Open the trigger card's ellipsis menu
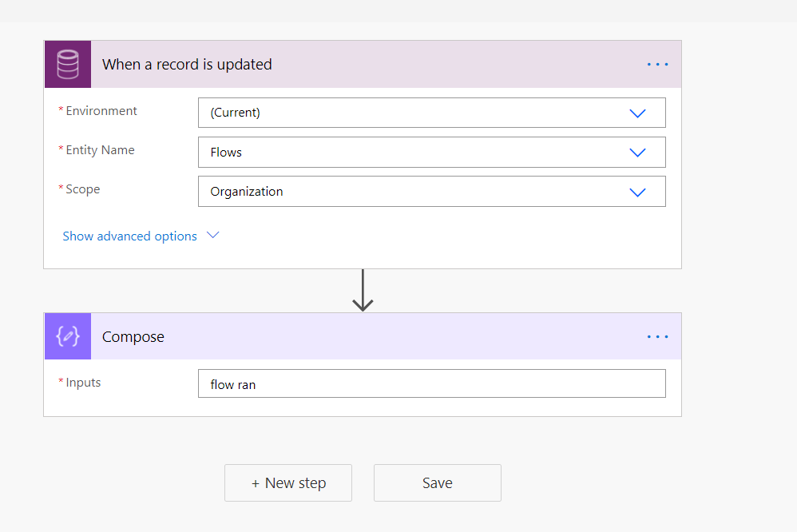Screen dimensions: 797x532 (x=657, y=64)
